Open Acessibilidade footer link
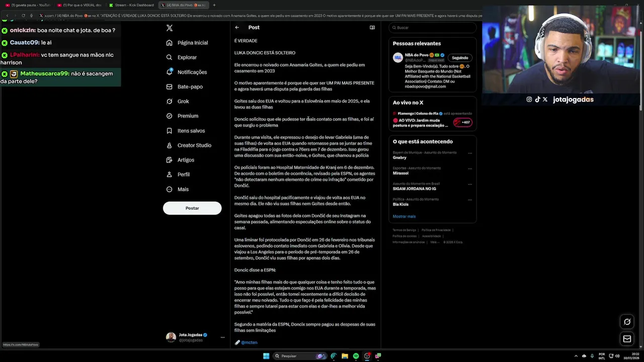The width and height of the screenshot is (644, 362). [x=431, y=236]
